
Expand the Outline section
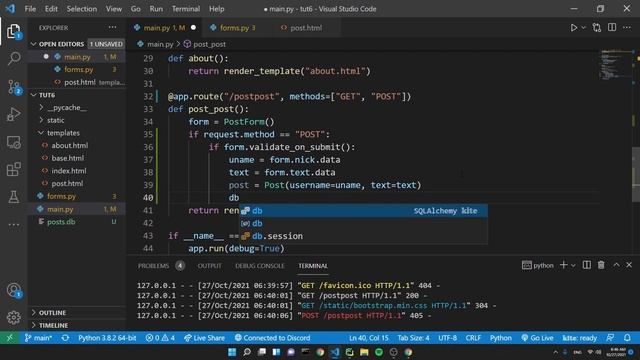pos(77,312)
